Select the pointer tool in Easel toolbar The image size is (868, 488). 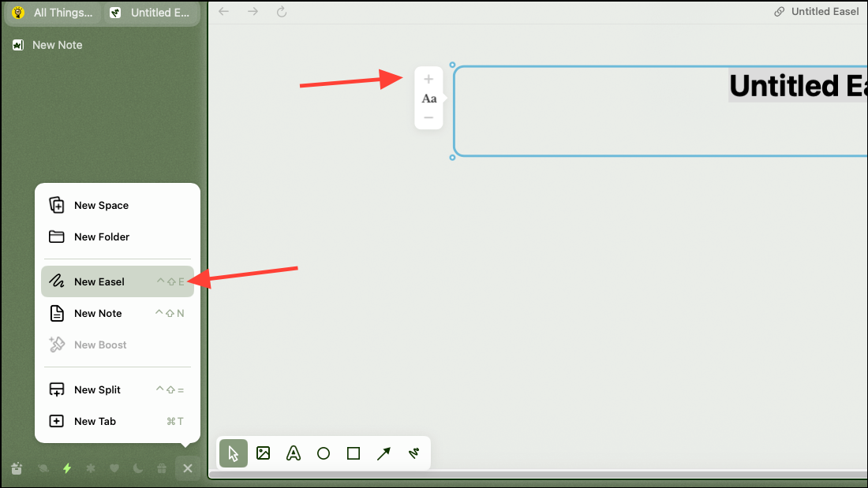[x=233, y=453]
